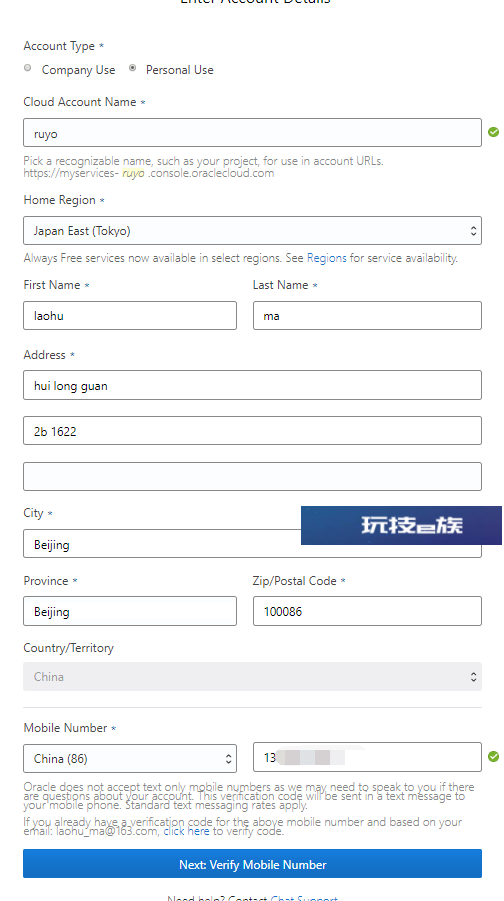Click the Zip/Postal Code field
This screenshot has width=504, height=901.
point(367,611)
